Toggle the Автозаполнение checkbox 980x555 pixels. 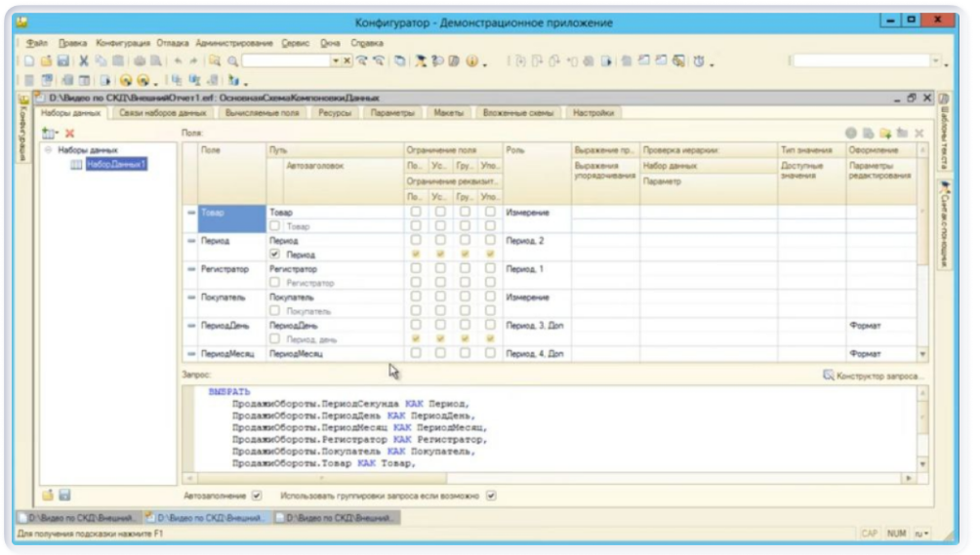pos(257,496)
